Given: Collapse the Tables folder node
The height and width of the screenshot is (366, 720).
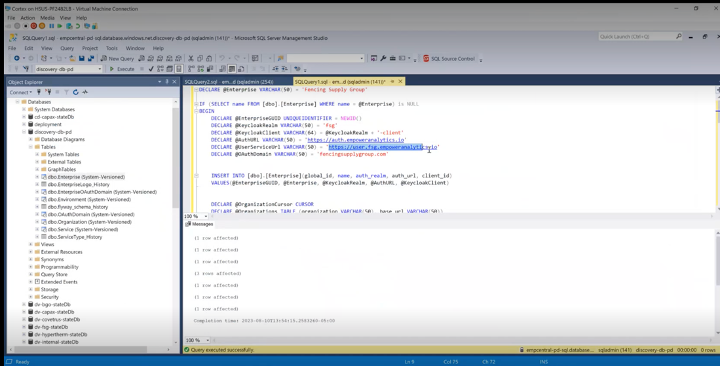Looking at the screenshot, I should [x=31, y=147].
